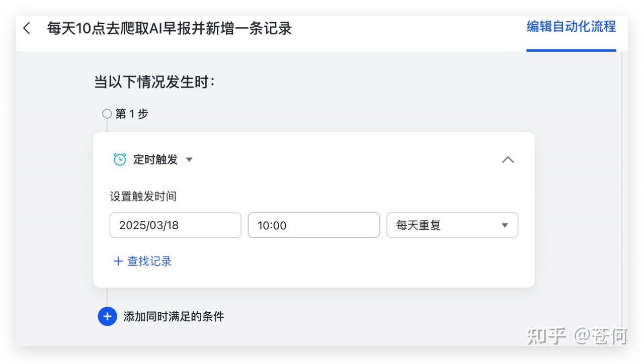This screenshot has width=644, height=362.
Task: Click the blue circular plus icon
Action: [107, 316]
